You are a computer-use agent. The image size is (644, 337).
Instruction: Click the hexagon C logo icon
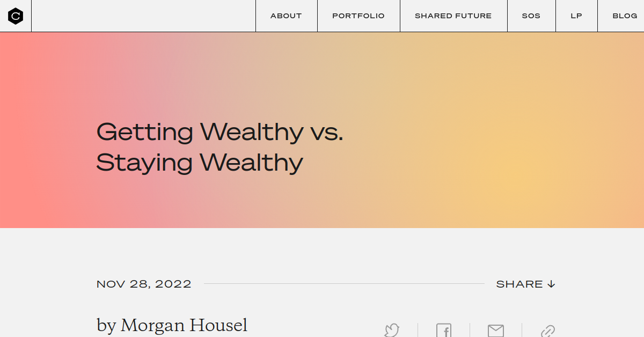16,16
